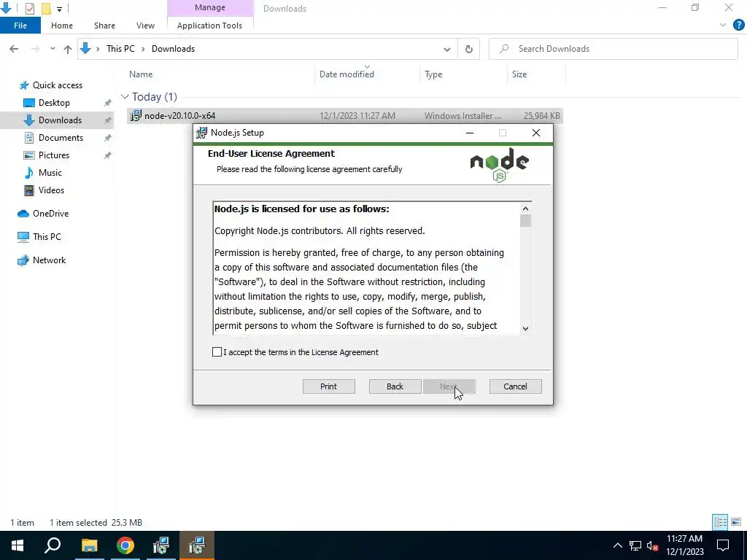Image resolution: width=747 pixels, height=560 pixels.
Task: Navigate back in File Explorer
Action: (x=14, y=49)
